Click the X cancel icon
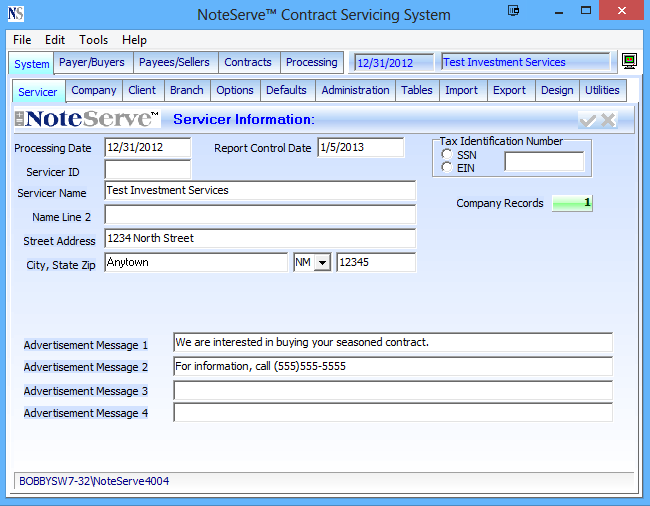The width and height of the screenshot is (650, 506). coord(608,120)
